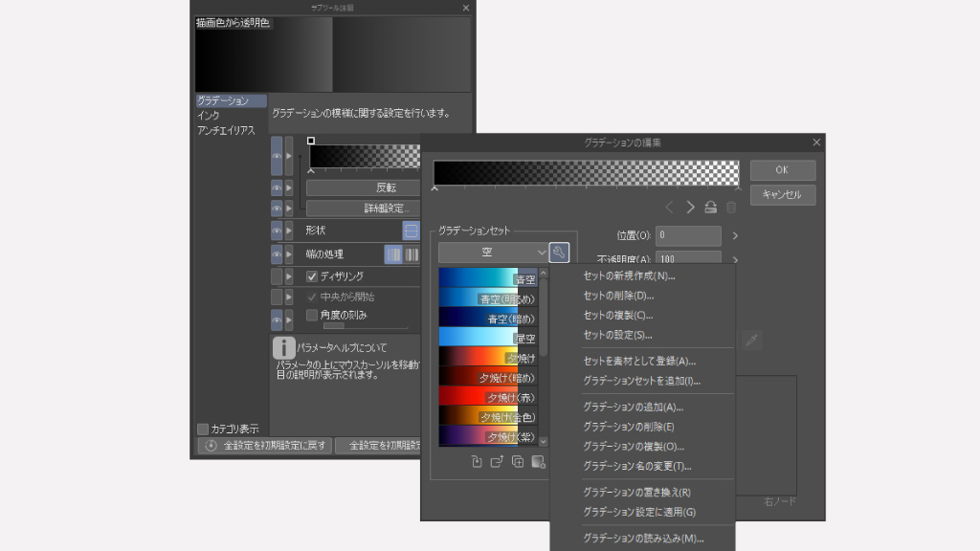The image size is (980, 551).
Task: Click the duplicate gradient icon below list
Action: [x=518, y=462]
